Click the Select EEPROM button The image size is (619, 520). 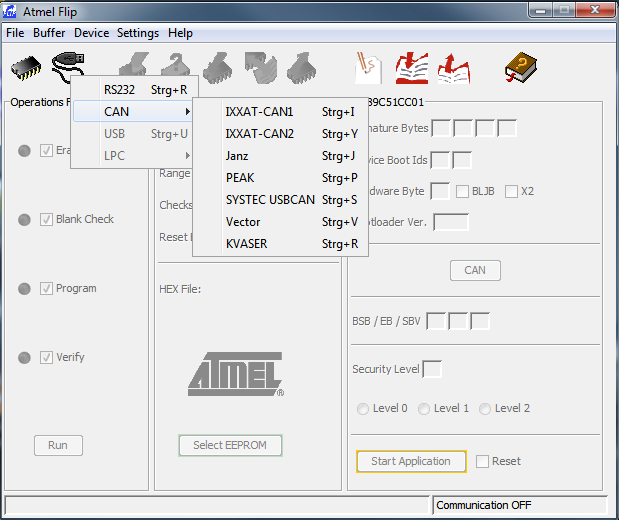tap(230, 445)
